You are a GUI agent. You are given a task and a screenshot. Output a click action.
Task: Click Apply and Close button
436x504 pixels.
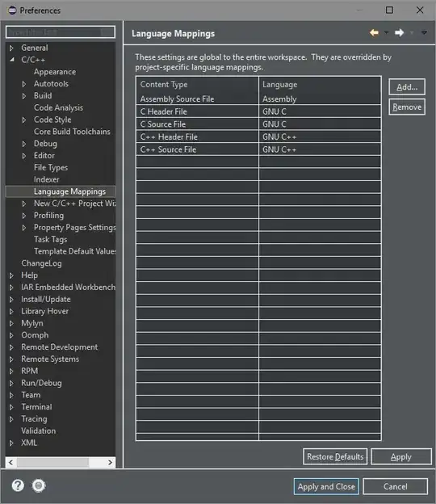point(326,487)
